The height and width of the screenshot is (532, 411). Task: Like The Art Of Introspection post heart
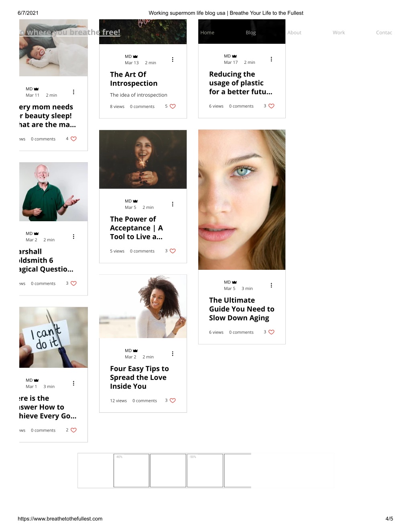click(x=173, y=106)
